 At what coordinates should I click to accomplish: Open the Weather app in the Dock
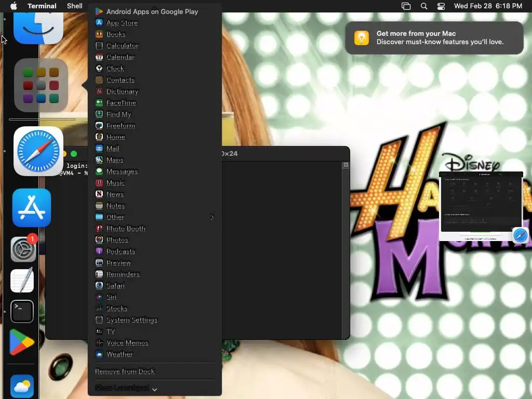point(22,386)
